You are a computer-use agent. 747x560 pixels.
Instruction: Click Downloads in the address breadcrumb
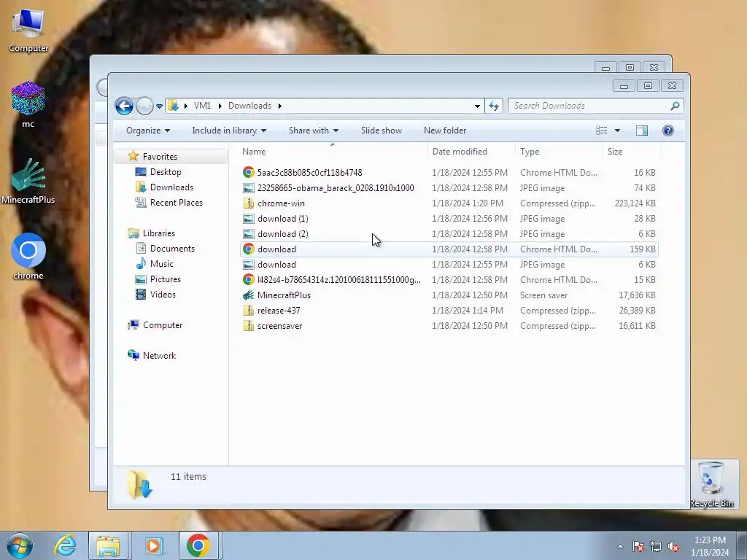coord(249,106)
